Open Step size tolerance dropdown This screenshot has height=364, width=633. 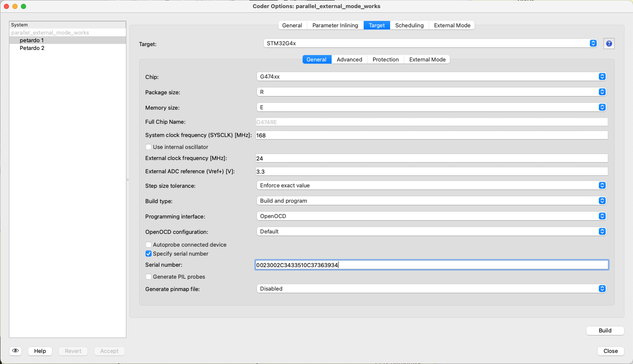pos(431,185)
